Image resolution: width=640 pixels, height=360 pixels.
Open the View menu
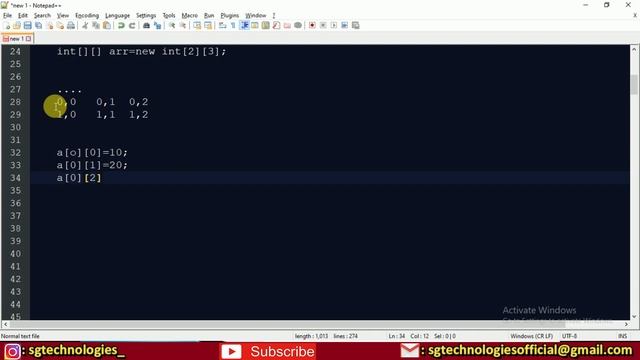tap(62, 16)
